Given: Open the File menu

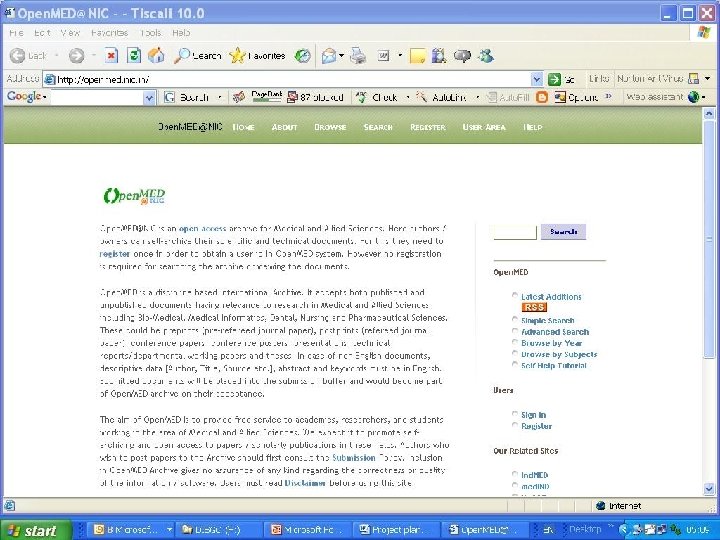Looking at the screenshot, I should click(16, 33).
